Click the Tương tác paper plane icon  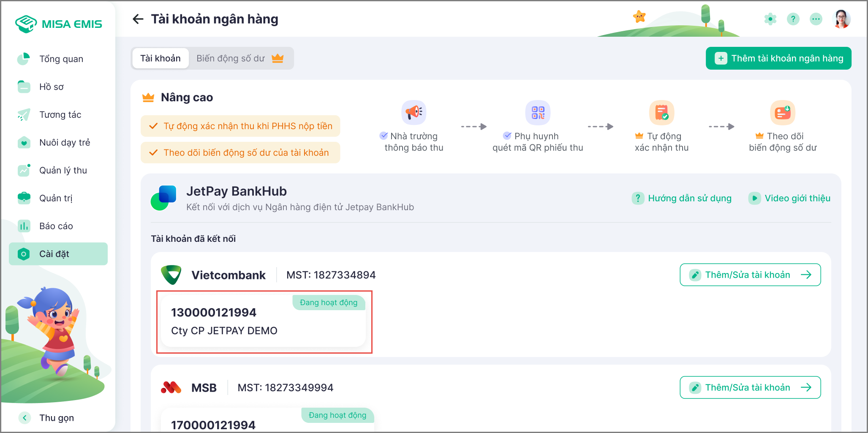point(24,114)
